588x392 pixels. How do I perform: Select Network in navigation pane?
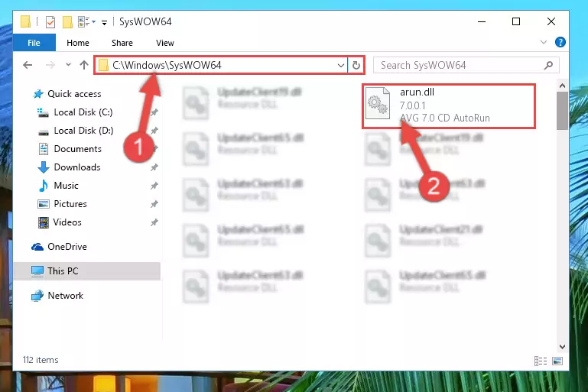(x=65, y=295)
